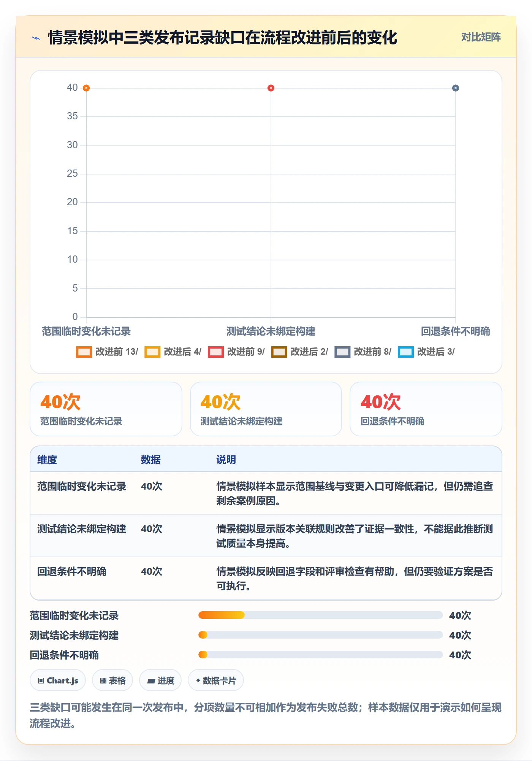Click the description about 范围基线与变更入口
Image resolution: width=532 pixels, height=761 pixels.
[355, 493]
